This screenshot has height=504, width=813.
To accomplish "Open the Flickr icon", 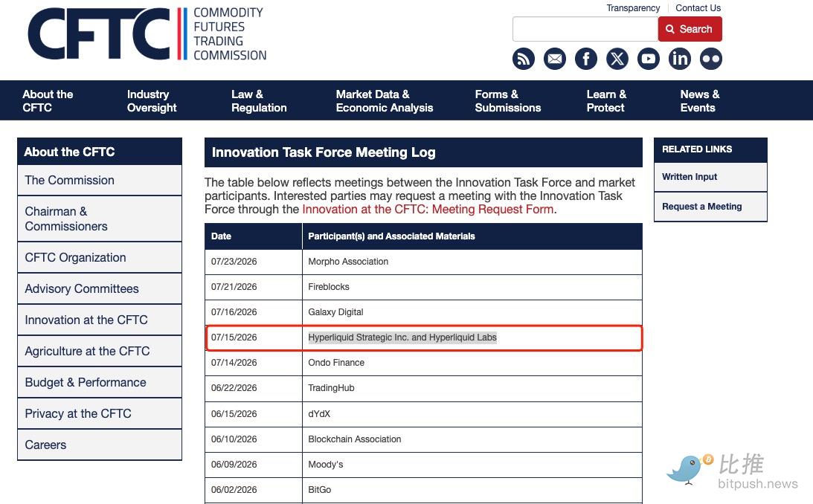I will (710, 59).
